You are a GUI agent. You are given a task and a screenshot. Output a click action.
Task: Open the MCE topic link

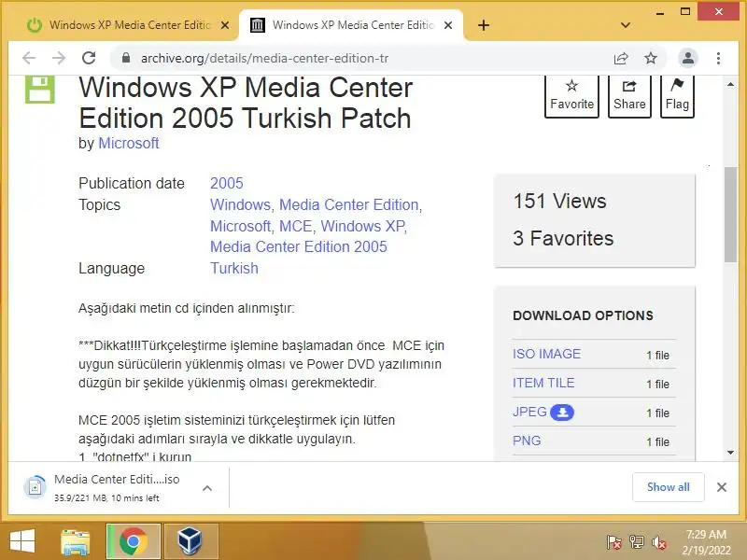[x=295, y=226]
